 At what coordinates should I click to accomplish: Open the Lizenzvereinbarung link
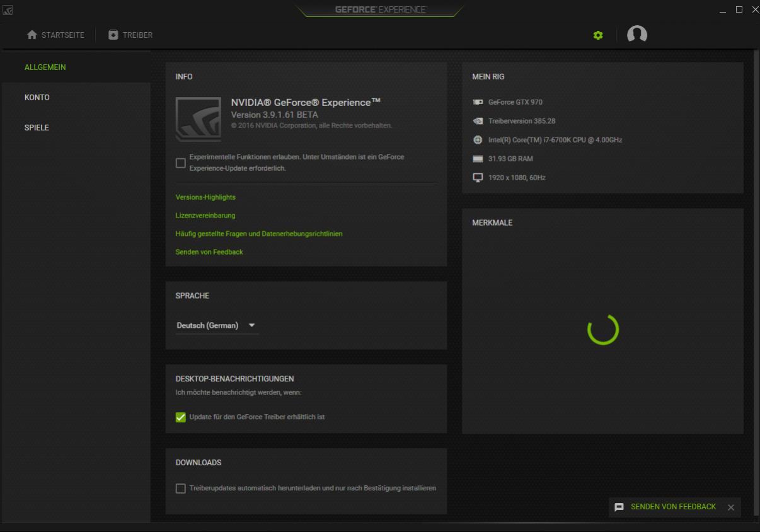click(205, 216)
